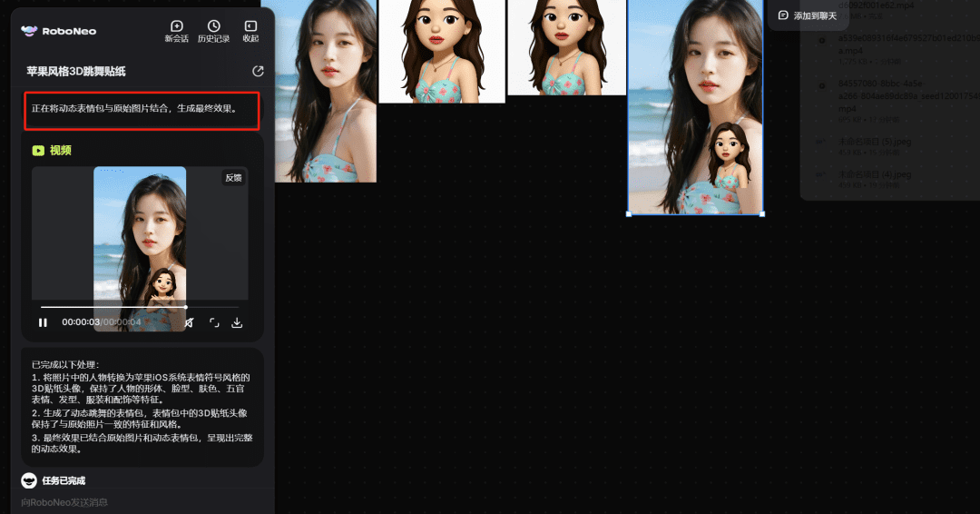Seek on the video progress bar

(140, 307)
